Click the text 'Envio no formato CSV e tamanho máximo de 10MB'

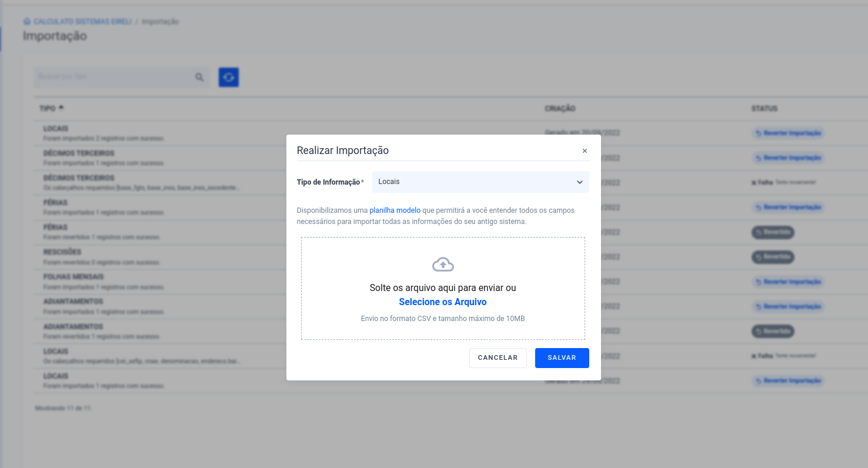click(443, 319)
